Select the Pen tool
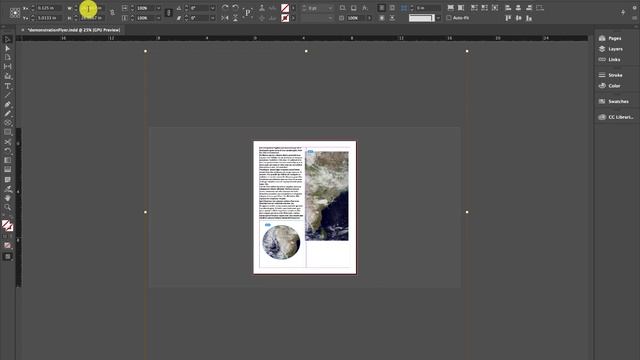 (7, 104)
